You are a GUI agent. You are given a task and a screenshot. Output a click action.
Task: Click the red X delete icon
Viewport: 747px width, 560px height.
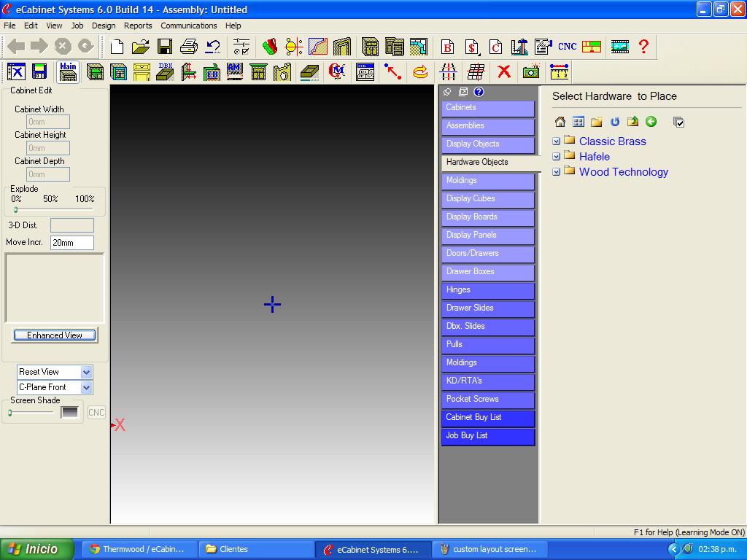tap(503, 71)
